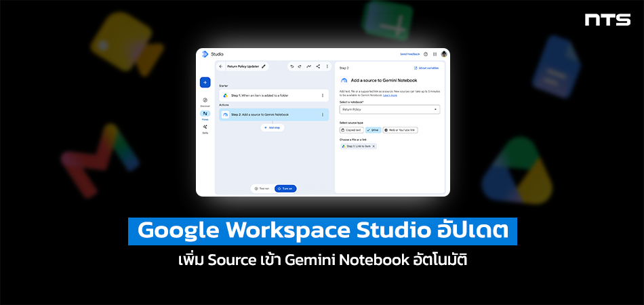
Task: Select Drive source type
Action: click(x=374, y=130)
